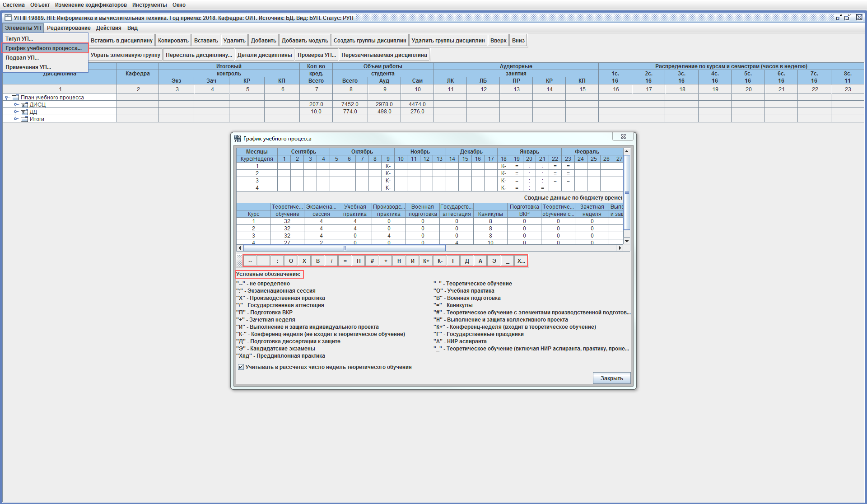This screenshot has width=867, height=504.
Task: Click the Закрыть button in the dialog
Action: (611, 378)
